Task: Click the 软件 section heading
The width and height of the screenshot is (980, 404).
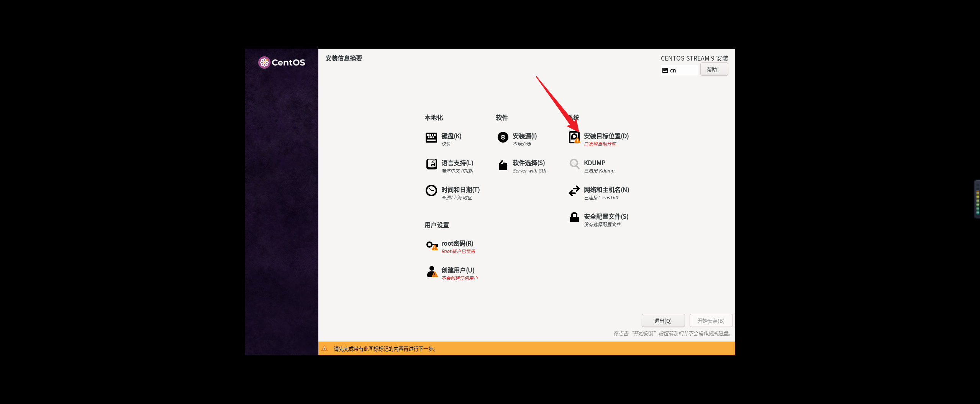Action: [502, 118]
